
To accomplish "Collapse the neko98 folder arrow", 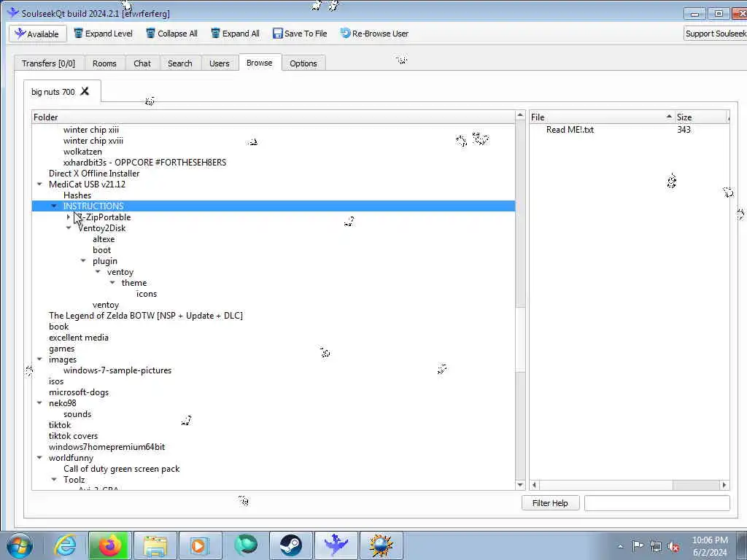I will [x=39, y=403].
